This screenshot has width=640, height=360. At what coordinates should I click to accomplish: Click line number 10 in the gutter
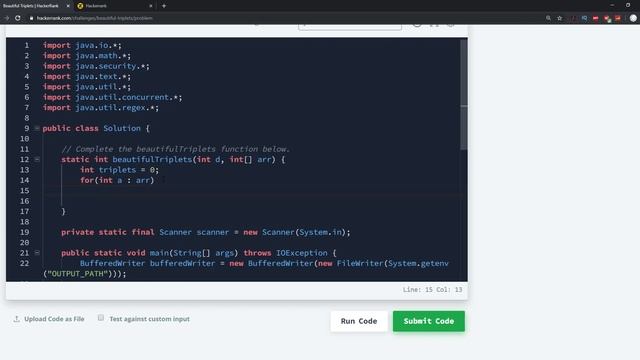[24, 139]
